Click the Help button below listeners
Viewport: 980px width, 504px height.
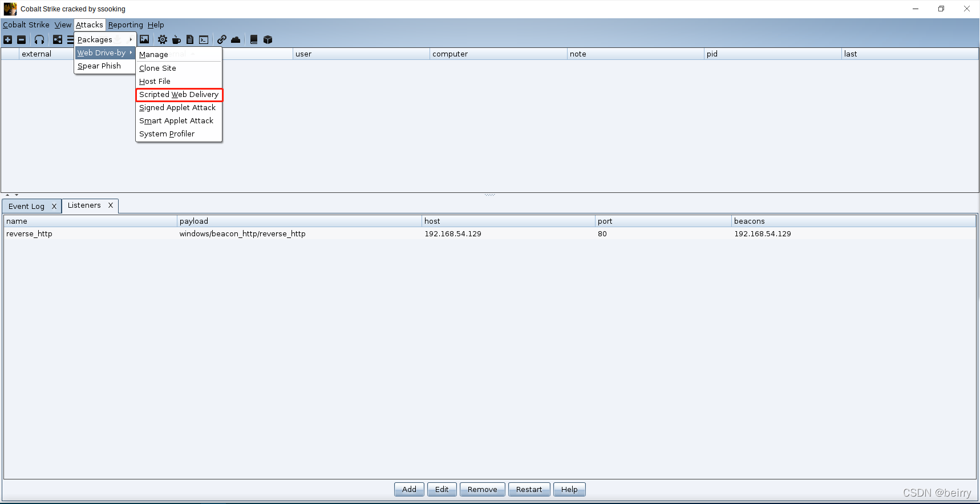pyautogui.click(x=569, y=489)
